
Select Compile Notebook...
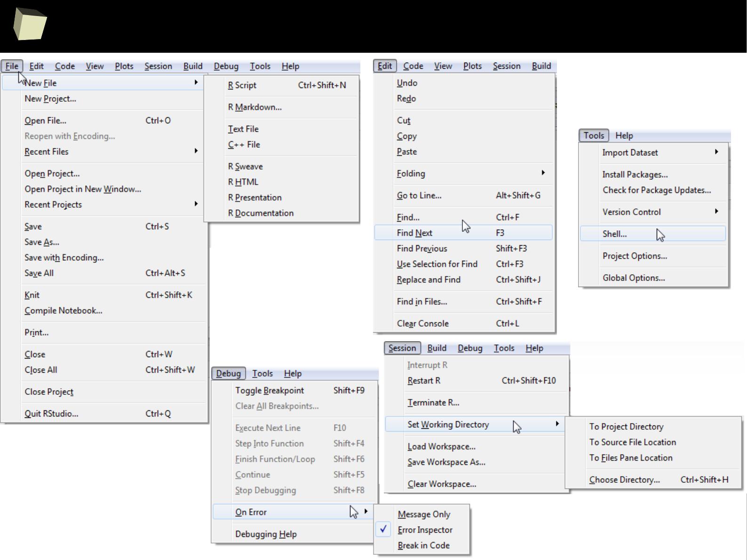pyautogui.click(x=64, y=311)
